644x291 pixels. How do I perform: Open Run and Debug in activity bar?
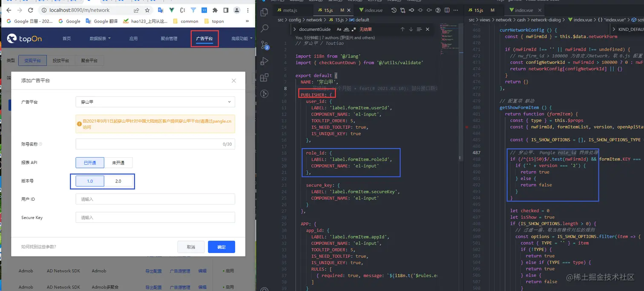pos(264,61)
